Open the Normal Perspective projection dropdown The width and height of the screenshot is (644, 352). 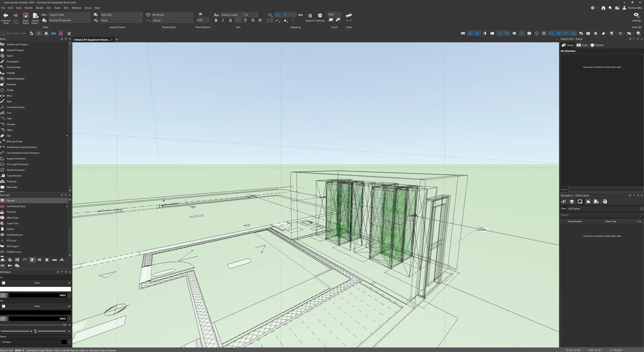click(x=69, y=20)
